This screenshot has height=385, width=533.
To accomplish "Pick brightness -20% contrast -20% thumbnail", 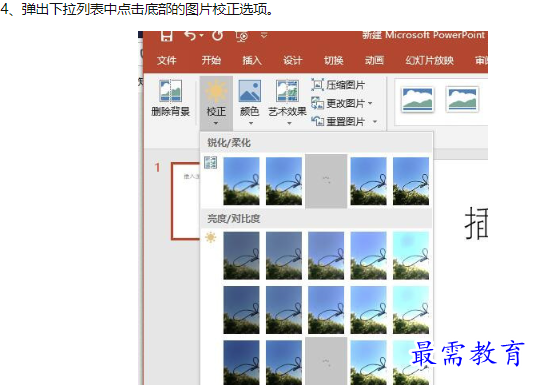I will (284, 310).
